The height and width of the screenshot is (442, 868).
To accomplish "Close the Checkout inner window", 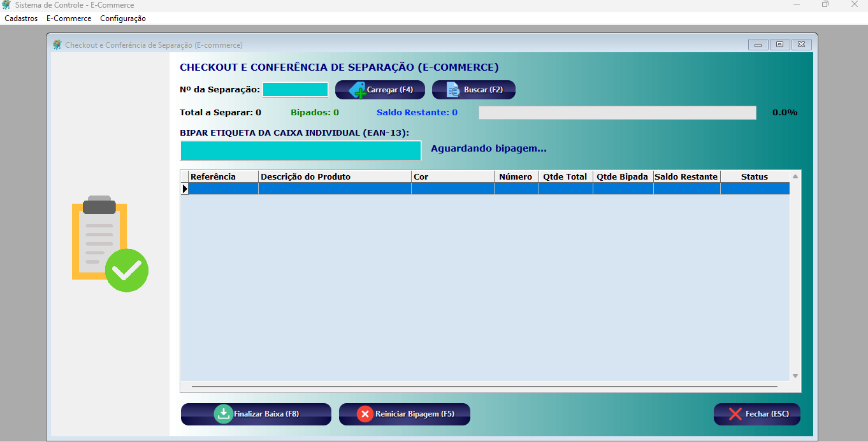I will tap(801, 45).
